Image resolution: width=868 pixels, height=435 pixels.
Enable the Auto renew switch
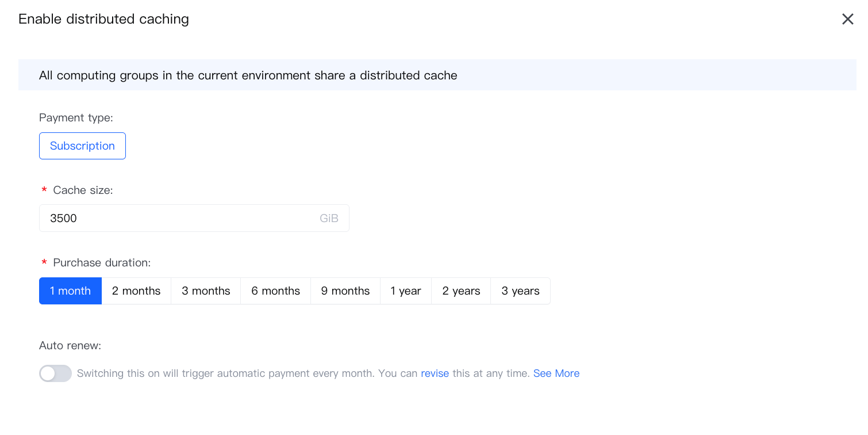55,373
